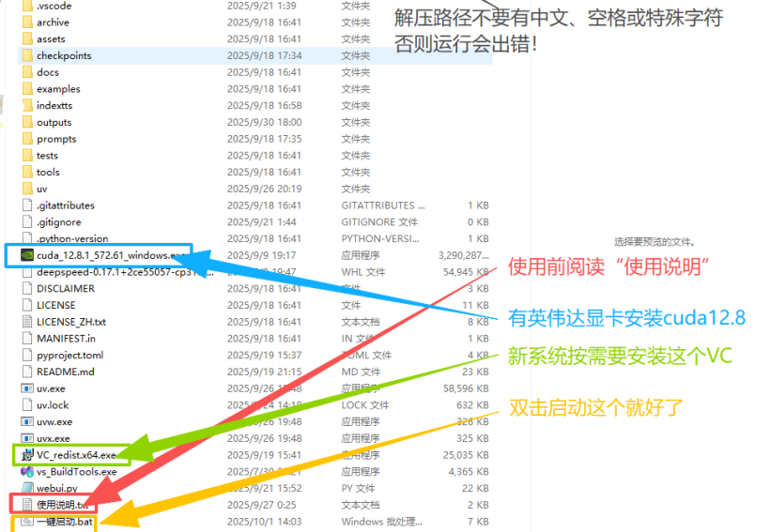Select the .vscode folder
The image size is (770, 532).
54,6
